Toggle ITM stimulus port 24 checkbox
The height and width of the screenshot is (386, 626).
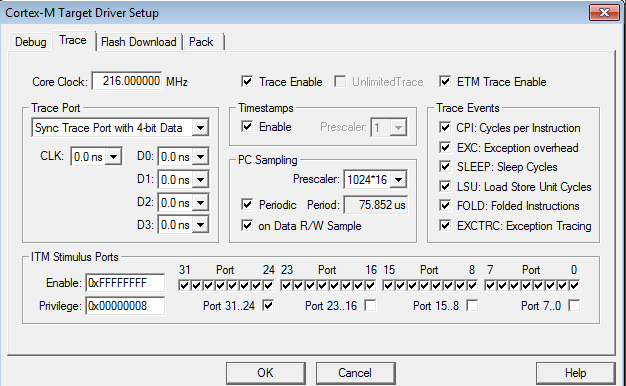pos(269,285)
